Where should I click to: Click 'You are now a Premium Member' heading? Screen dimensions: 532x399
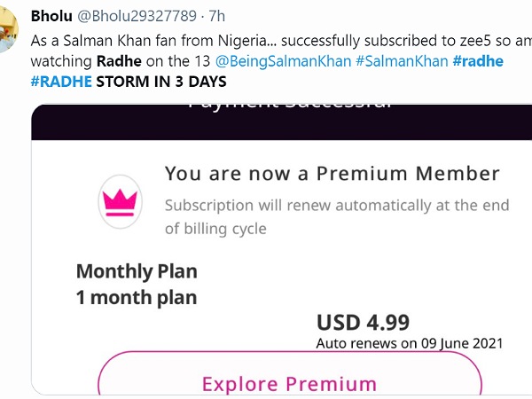[x=332, y=174]
